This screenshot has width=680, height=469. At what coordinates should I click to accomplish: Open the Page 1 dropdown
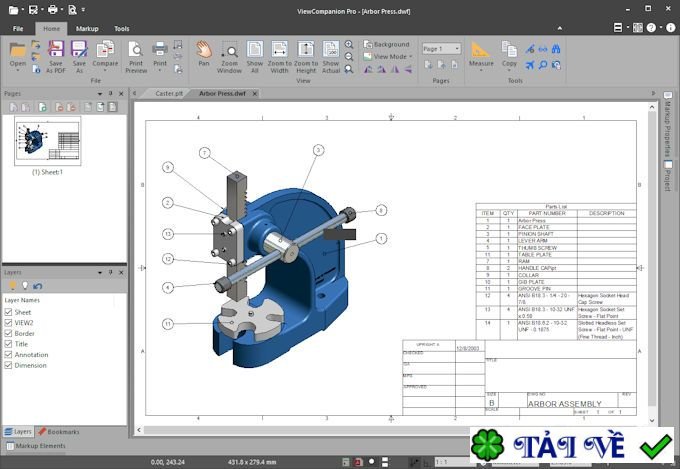tap(441, 48)
